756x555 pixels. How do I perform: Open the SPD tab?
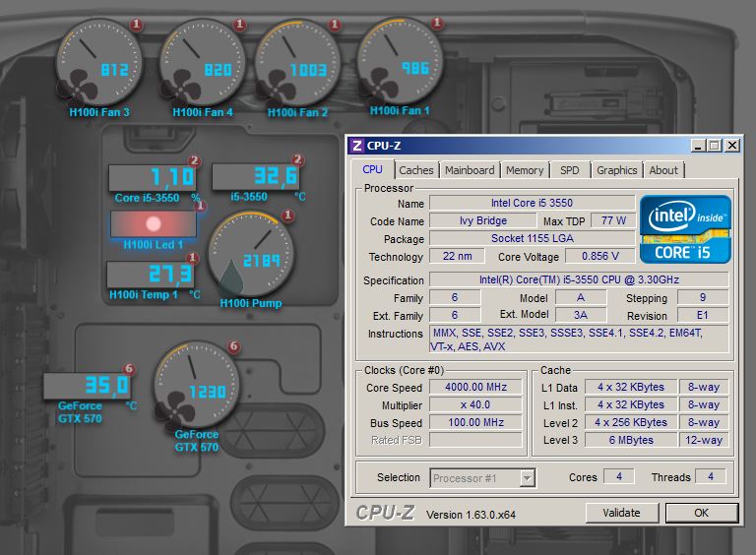coord(569,170)
